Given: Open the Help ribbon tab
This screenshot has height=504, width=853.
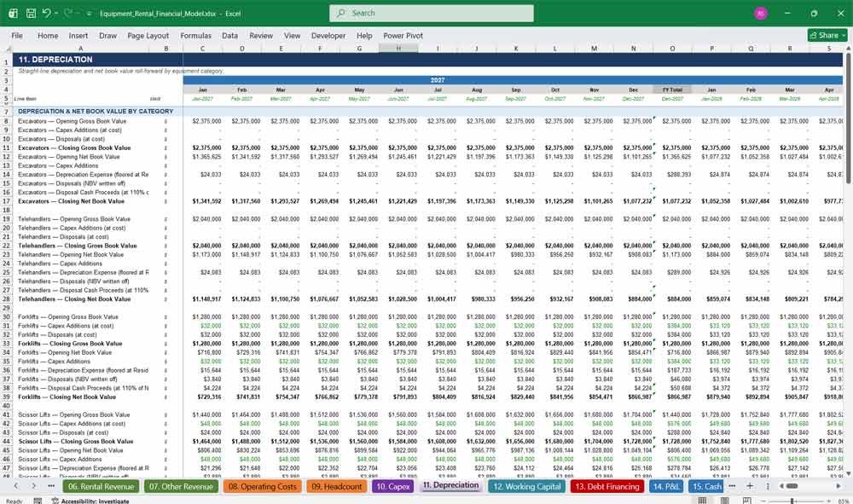Looking at the screenshot, I should pyautogui.click(x=364, y=35).
